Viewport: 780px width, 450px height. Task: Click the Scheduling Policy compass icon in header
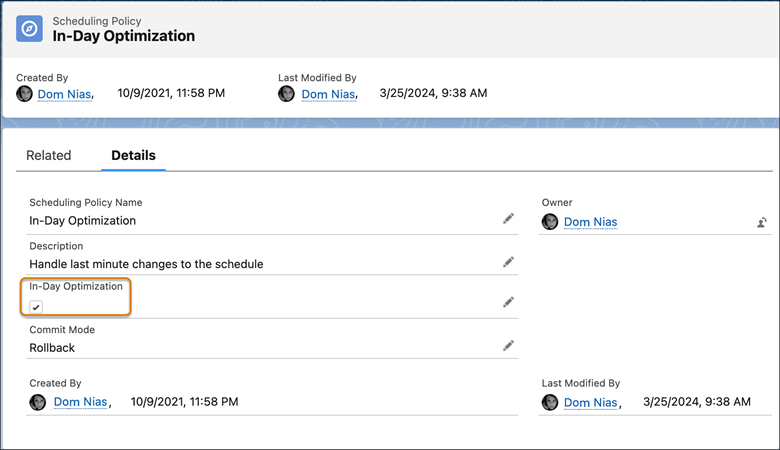click(30, 29)
